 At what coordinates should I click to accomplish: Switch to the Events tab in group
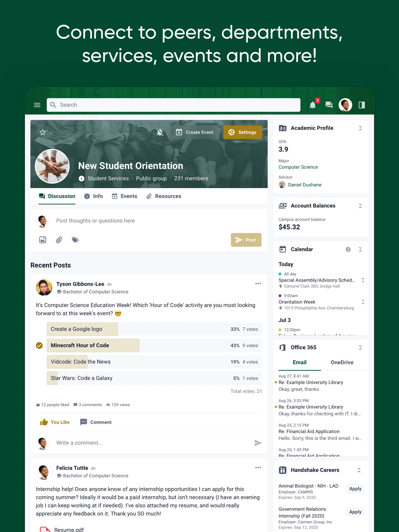pos(128,196)
